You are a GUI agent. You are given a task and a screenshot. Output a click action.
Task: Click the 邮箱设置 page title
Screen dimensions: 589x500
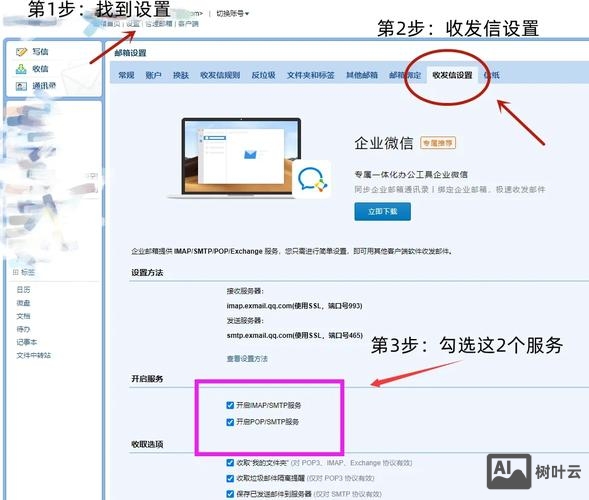(x=130, y=53)
